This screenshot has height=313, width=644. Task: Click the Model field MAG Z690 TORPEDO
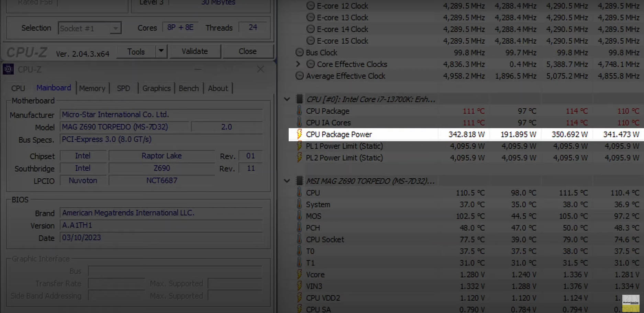(x=124, y=127)
